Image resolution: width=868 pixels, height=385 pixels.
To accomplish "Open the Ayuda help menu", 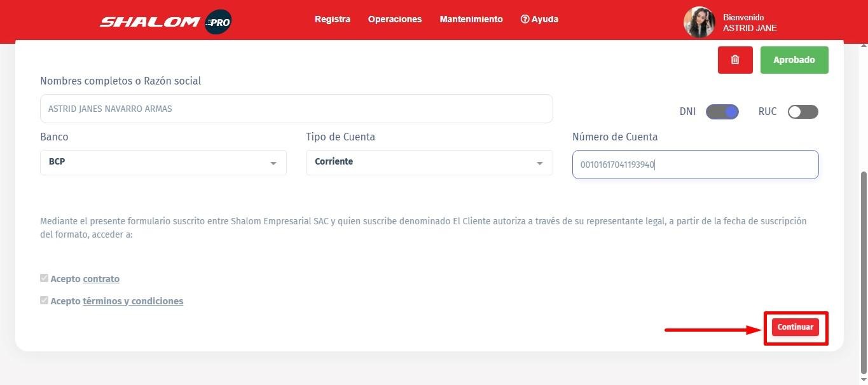I will (x=539, y=19).
